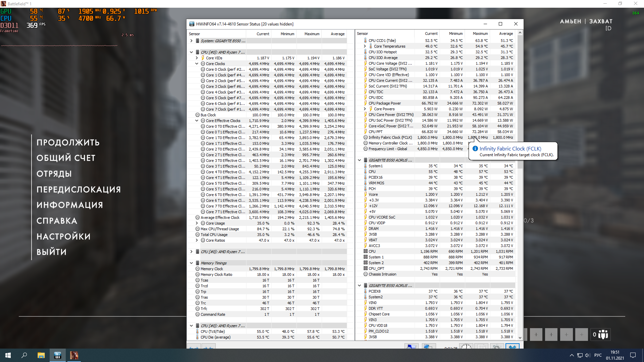The height and width of the screenshot is (362, 644).
Task: Open HWiNFO from the Windows taskbar
Action: coord(57,355)
